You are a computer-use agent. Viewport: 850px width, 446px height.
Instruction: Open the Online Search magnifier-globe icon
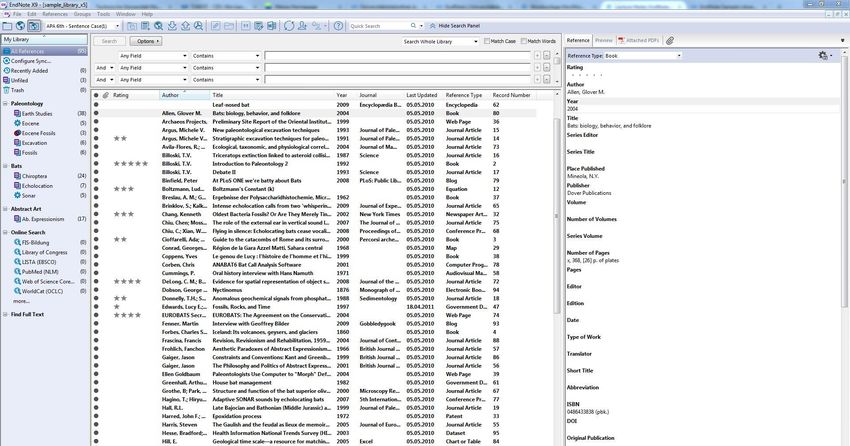158,26
